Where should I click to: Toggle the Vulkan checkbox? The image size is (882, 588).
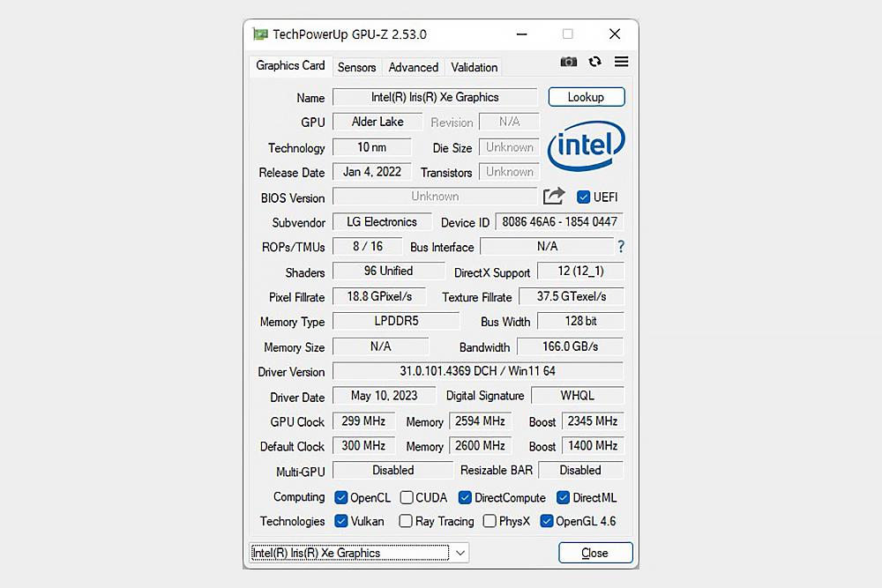click(x=340, y=521)
